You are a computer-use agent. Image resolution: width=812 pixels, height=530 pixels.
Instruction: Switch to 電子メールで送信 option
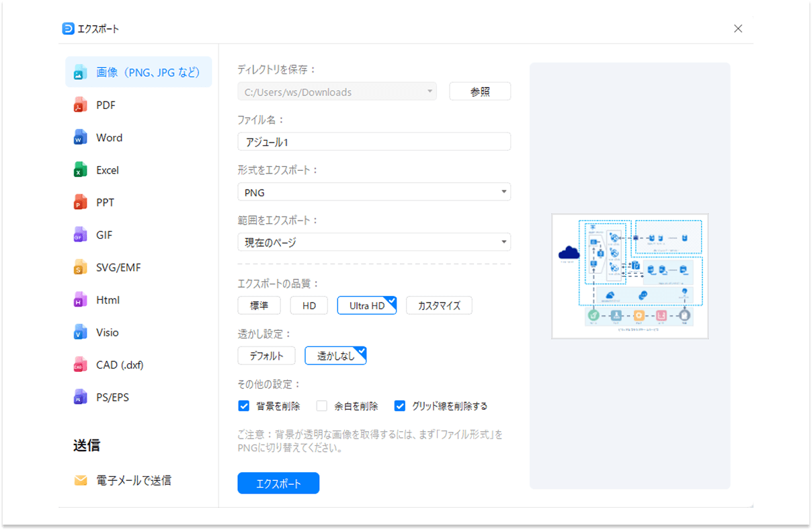click(x=124, y=480)
